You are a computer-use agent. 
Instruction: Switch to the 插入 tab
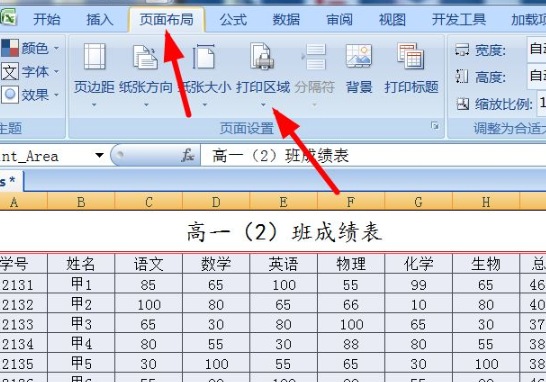coord(100,20)
